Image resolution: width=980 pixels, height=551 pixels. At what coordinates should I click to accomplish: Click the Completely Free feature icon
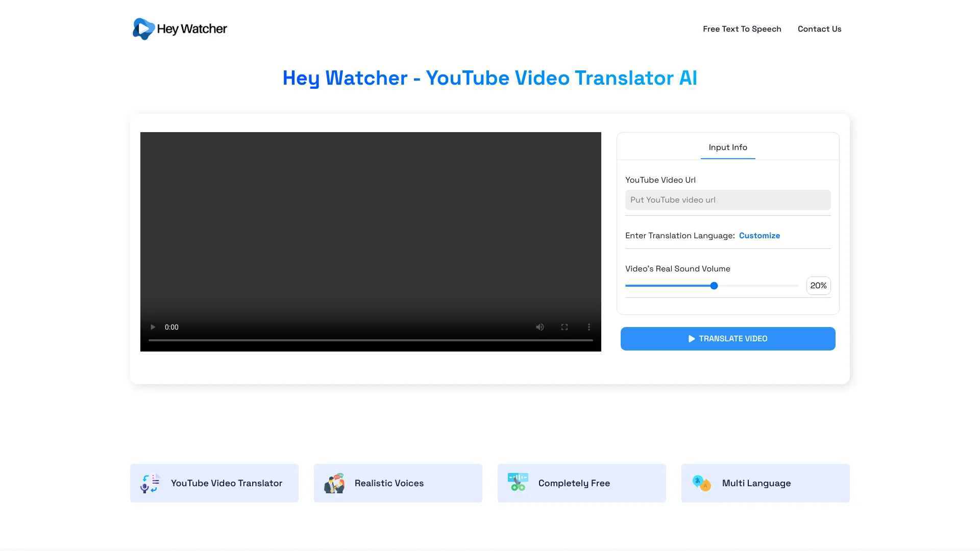[x=517, y=482]
